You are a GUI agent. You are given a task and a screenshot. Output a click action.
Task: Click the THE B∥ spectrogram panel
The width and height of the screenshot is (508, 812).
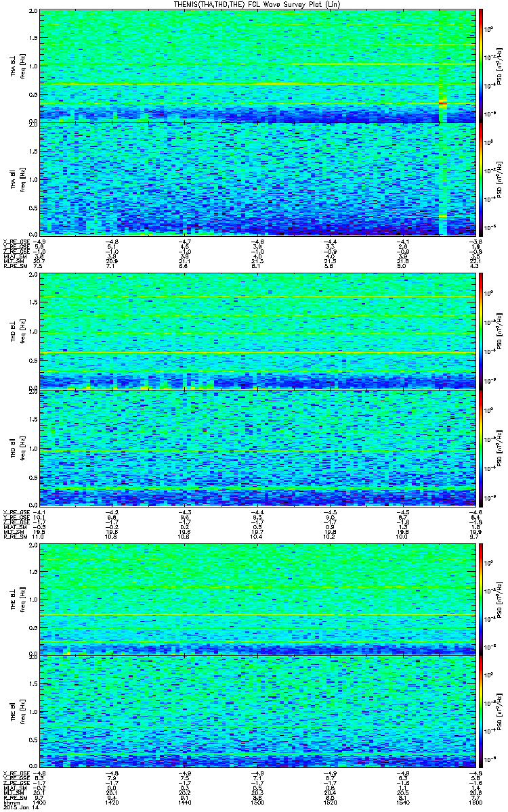coord(258,710)
